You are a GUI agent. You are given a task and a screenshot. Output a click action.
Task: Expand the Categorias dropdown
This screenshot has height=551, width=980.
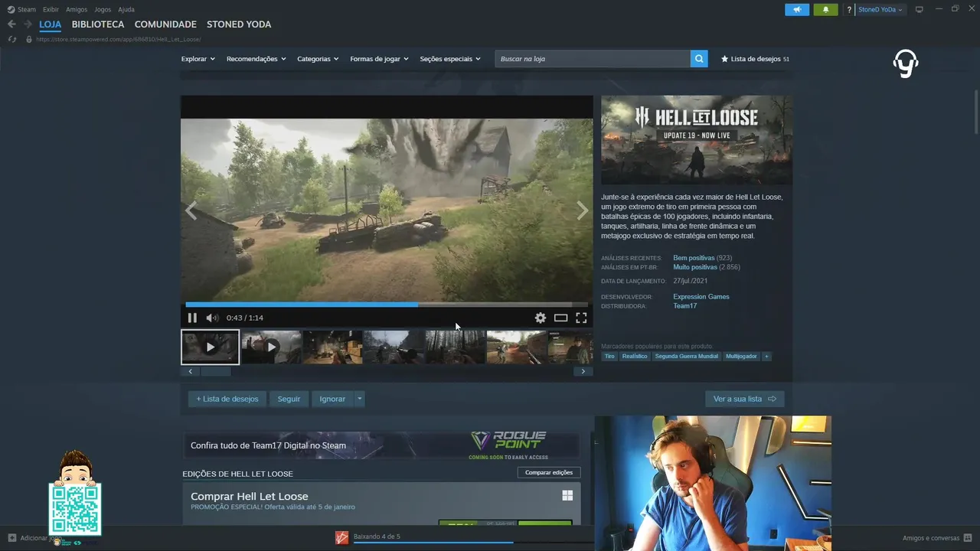(x=318, y=59)
